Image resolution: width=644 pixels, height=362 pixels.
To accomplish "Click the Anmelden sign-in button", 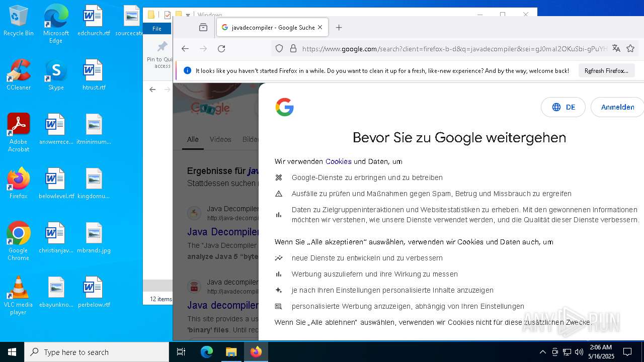I will click(x=617, y=107).
